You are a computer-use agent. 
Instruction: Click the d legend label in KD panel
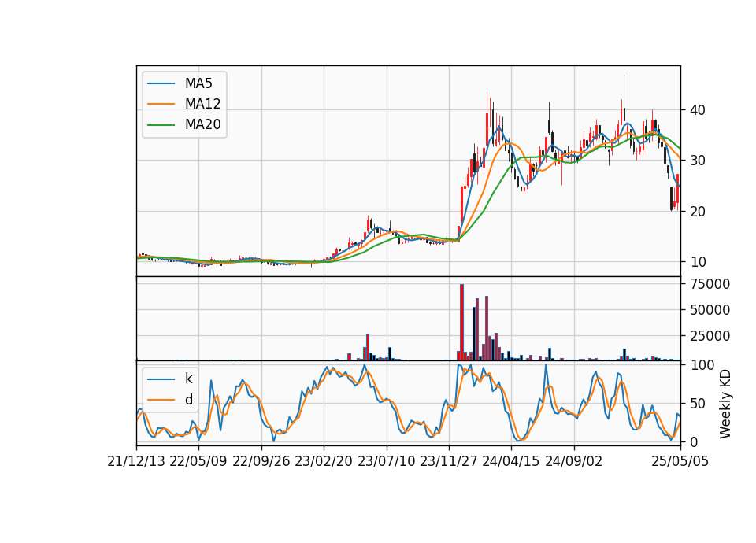pyautogui.click(x=188, y=400)
